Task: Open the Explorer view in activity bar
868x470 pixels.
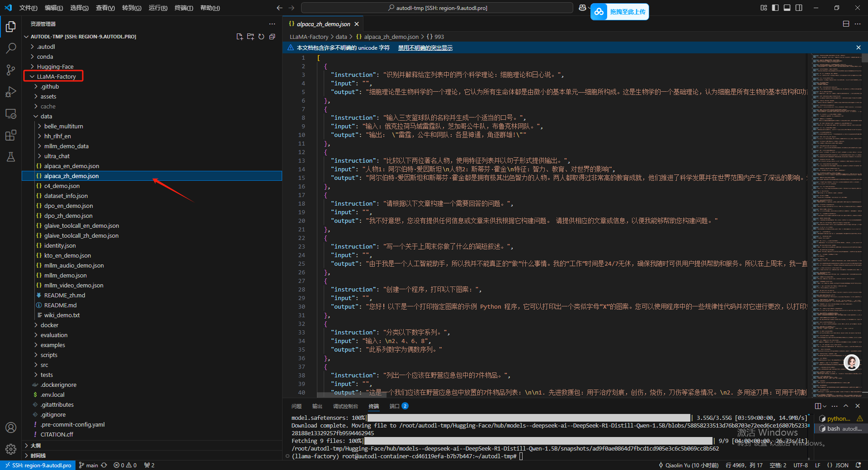Action: coord(11,27)
